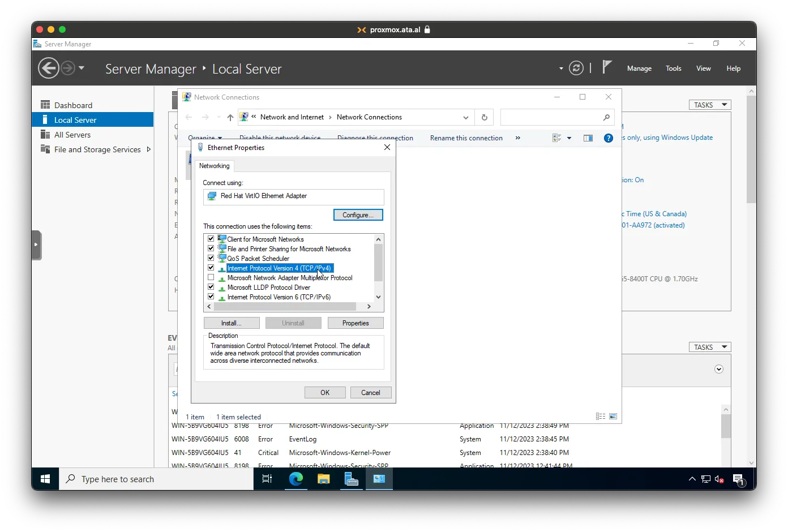Uncheck Client for Microsoft Networks
The image size is (788, 532).
coord(211,239)
